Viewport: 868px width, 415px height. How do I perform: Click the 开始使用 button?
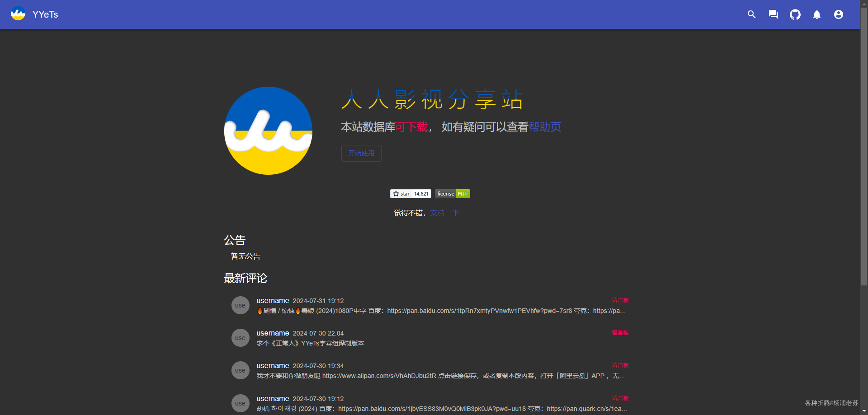point(361,153)
